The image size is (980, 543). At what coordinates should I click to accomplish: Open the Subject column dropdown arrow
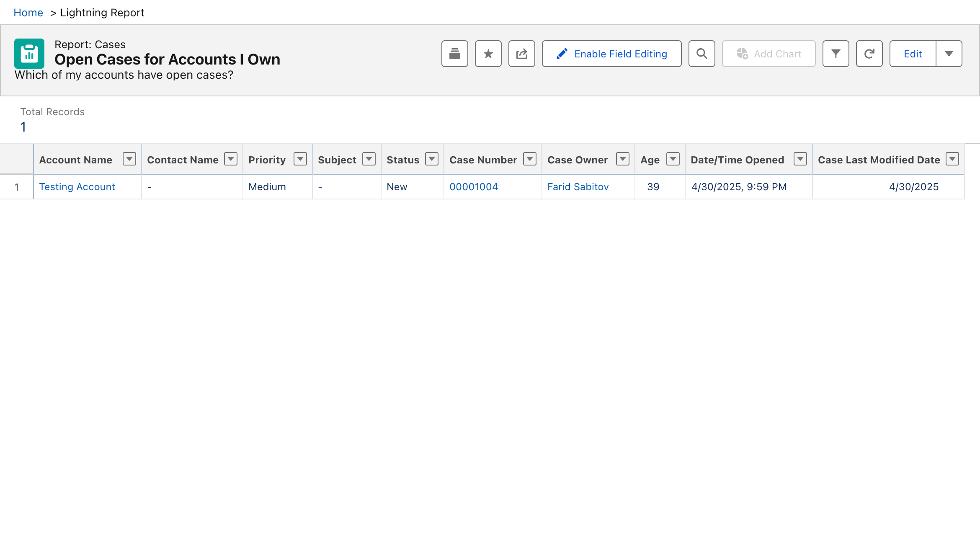click(369, 159)
